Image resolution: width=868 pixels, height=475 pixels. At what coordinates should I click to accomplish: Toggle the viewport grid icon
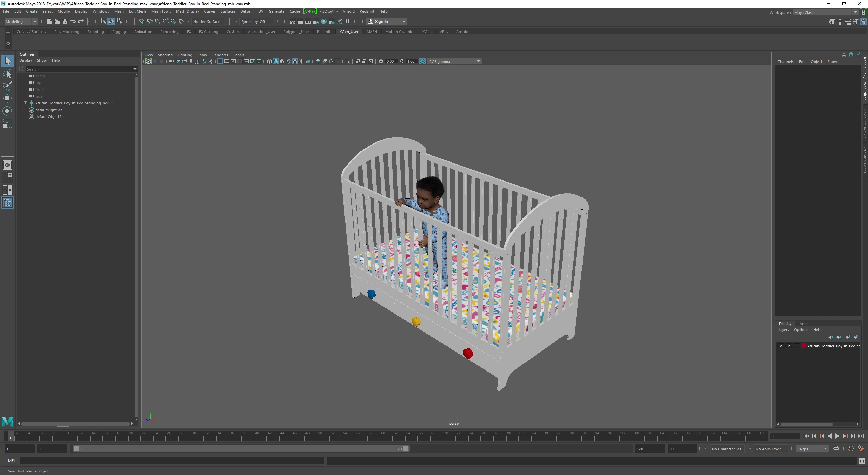pos(220,61)
